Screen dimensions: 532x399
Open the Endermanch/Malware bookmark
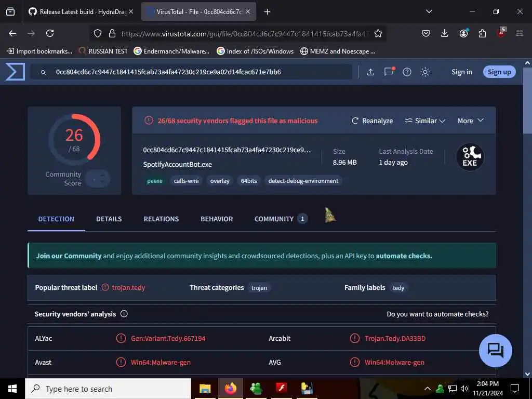171,51
